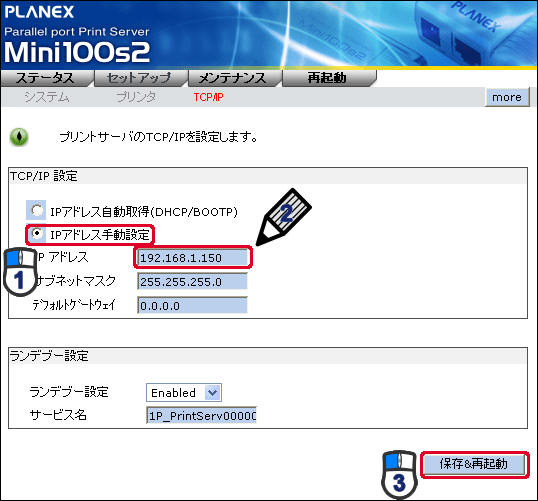
Task: Click the mouse icon labeled 1
Action: pos(20,271)
